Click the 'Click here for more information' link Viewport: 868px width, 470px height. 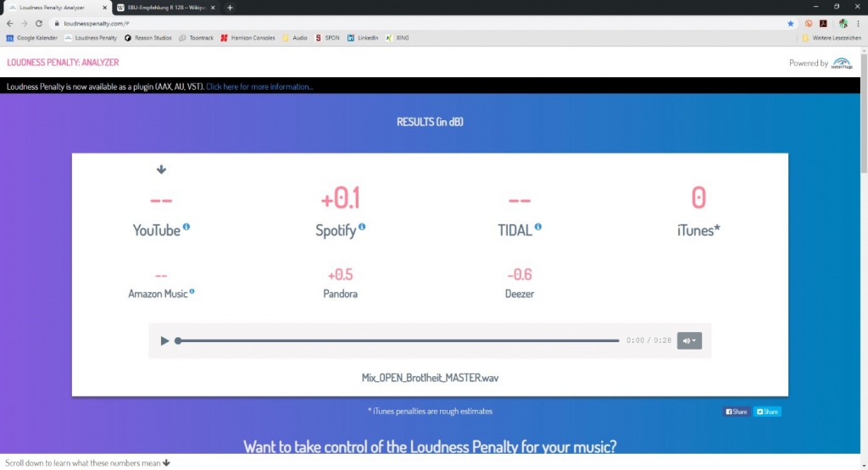259,87
